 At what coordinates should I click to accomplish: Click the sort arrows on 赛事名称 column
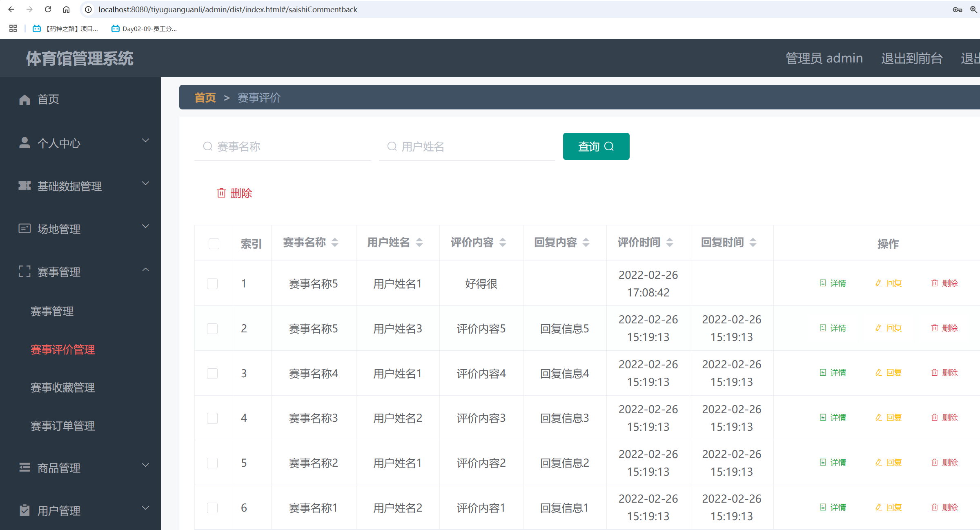coord(335,243)
